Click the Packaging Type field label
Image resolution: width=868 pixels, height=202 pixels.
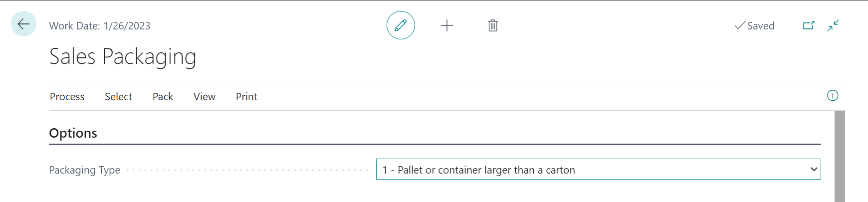84,170
